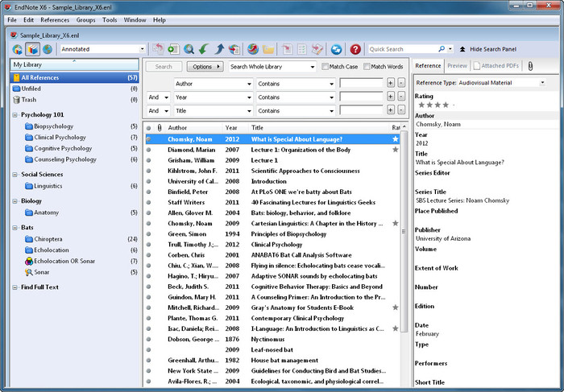Sort by the paperclip attachment column header
The image size is (564, 392).
(160, 127)
